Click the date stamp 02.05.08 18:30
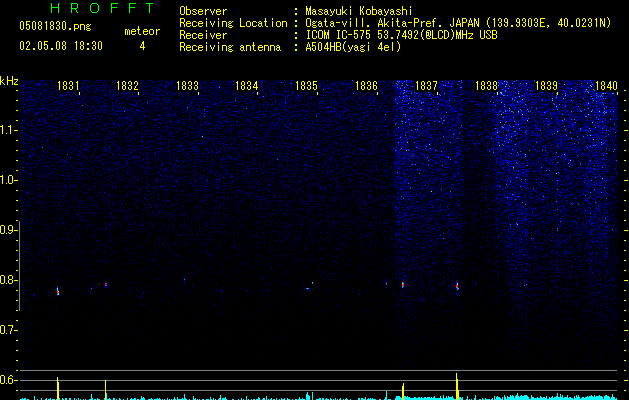Viewport: 629px width, 400px height. (61, 46)
